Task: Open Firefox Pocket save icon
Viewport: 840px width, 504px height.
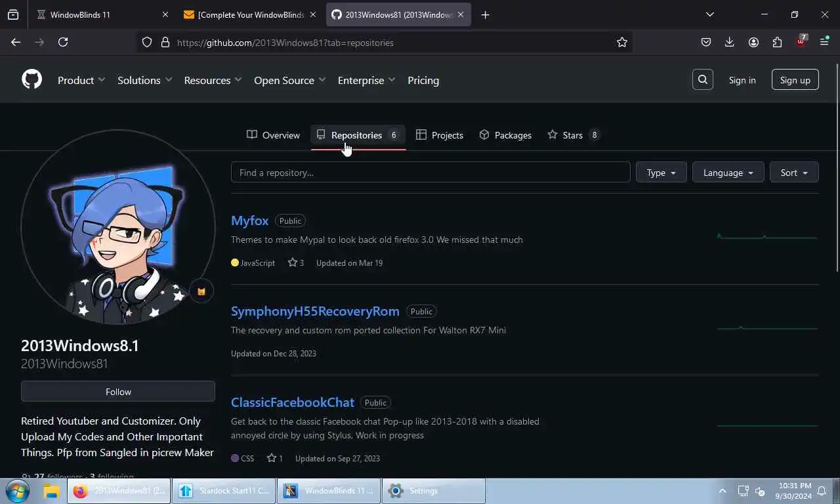Action: click(x=706, y=42)
